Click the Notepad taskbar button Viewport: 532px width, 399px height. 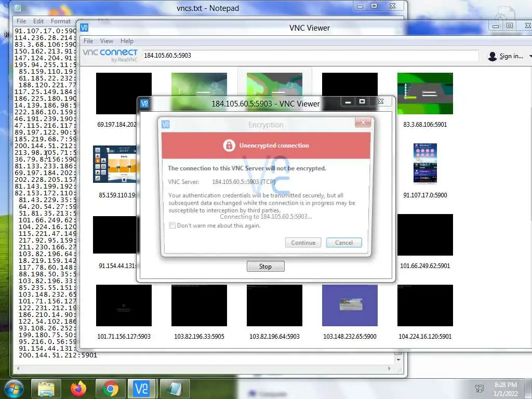tap(175, 389)
